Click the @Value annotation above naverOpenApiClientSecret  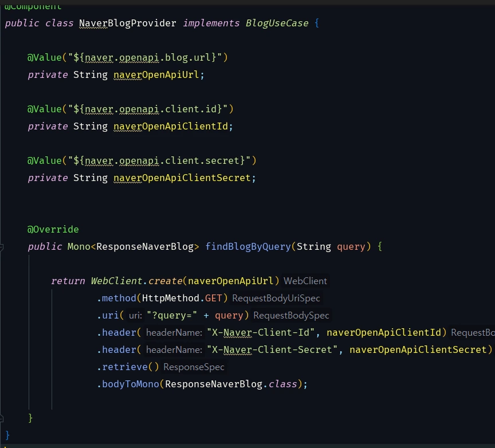point(45,161)
